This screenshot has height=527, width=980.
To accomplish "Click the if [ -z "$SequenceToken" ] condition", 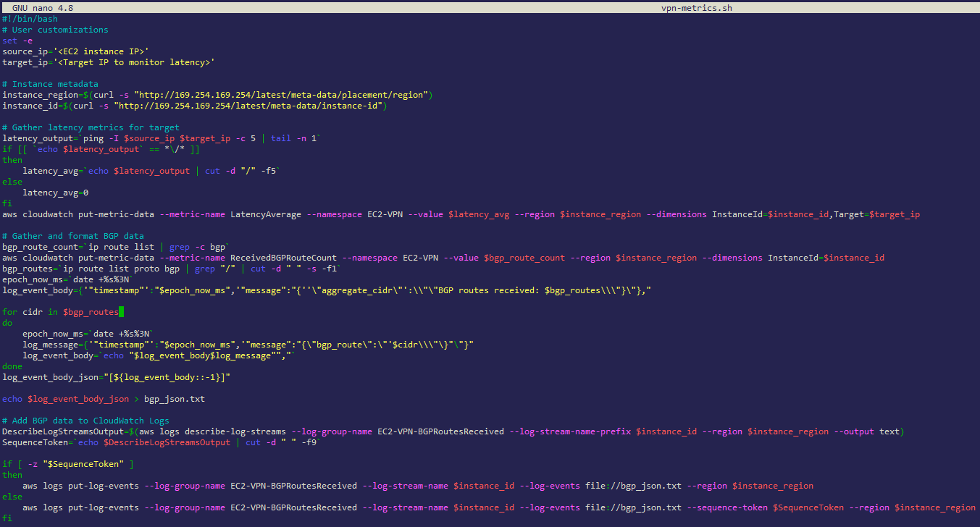I will 65,463.
